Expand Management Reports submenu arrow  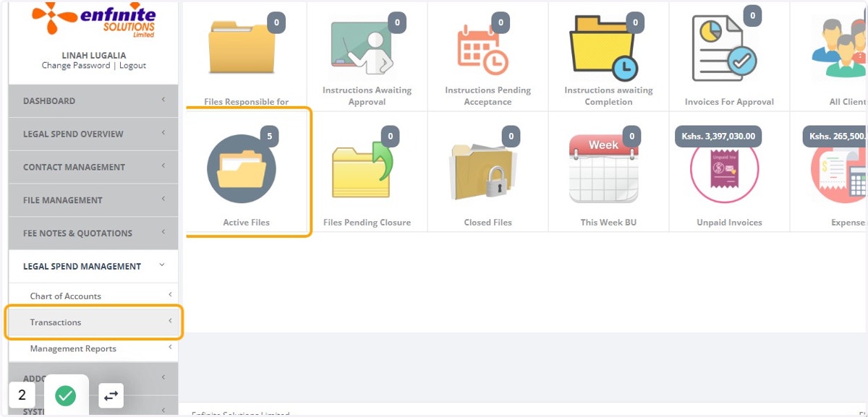(170, 347)
